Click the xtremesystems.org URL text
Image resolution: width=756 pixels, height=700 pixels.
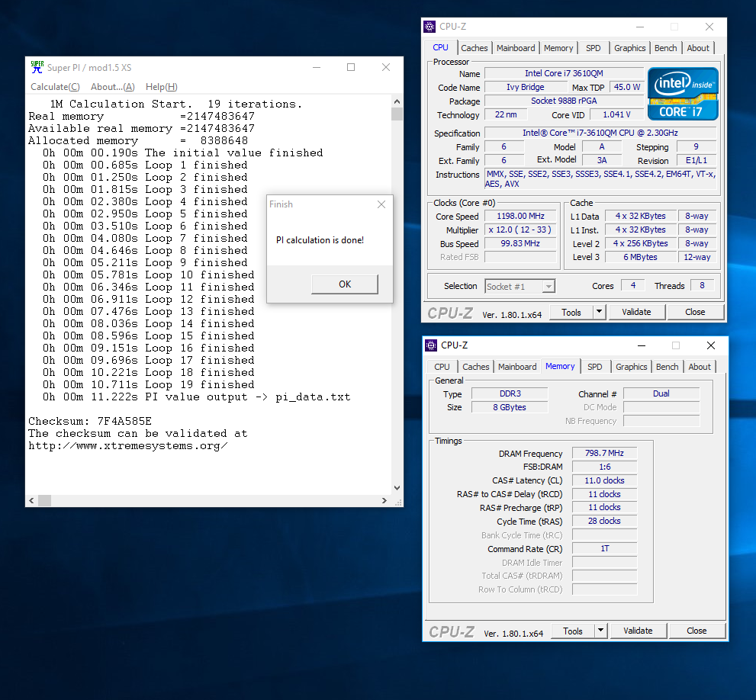click(127, 446)
